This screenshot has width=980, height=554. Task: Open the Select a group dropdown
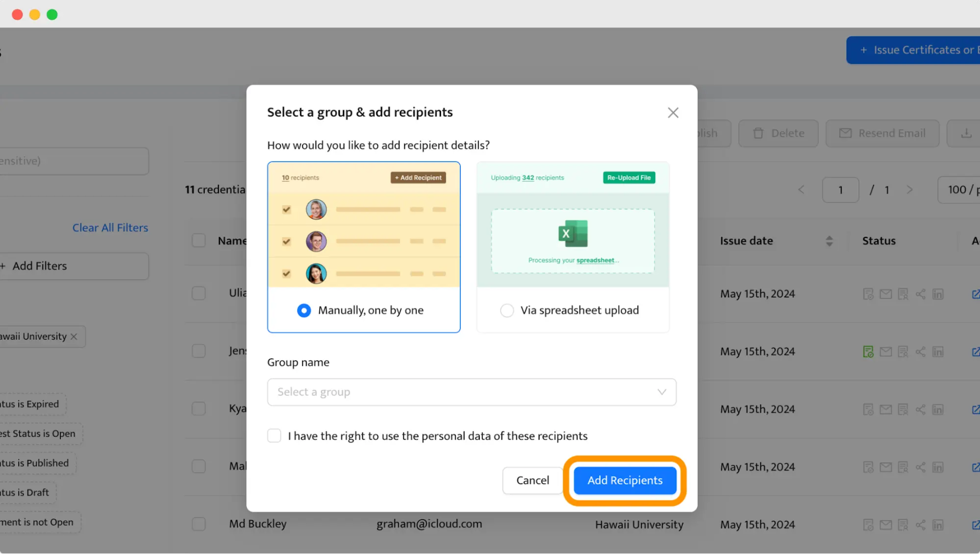[x=471, y=392]
